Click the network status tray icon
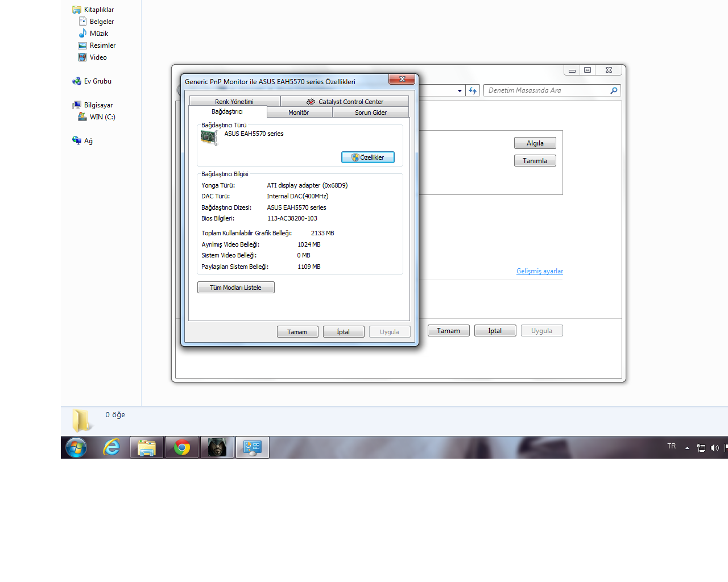This screenshot has width=728, height=582. pos(701,448)
